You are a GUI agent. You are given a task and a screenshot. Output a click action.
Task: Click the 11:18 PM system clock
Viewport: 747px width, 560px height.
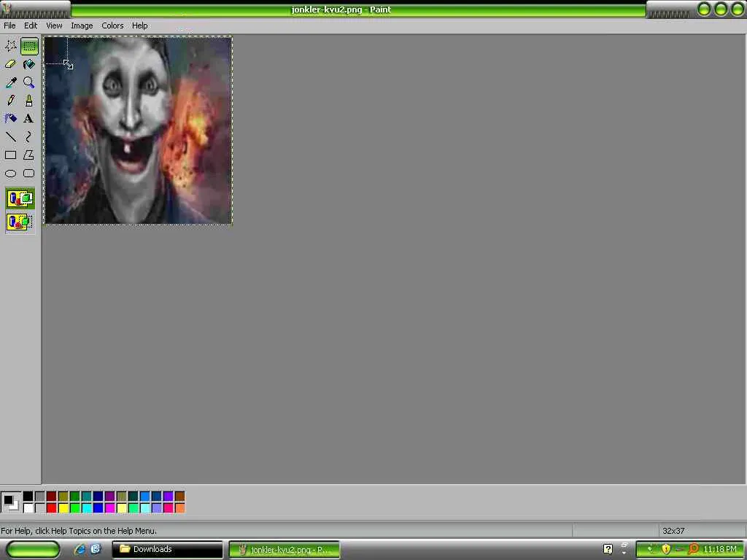(720, 550)
